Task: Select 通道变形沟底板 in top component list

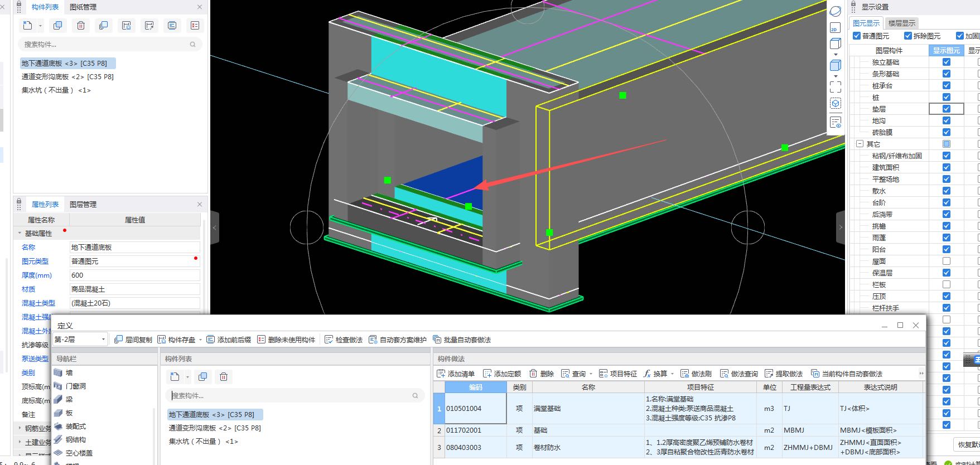Action: pos(67,77)
